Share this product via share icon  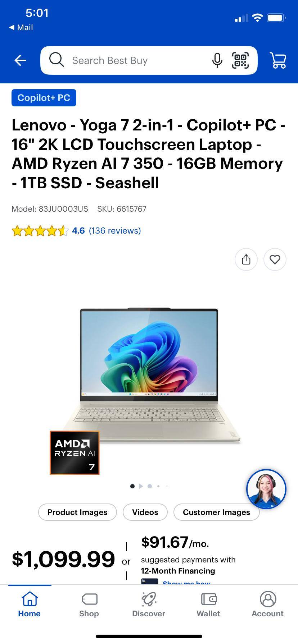[x=246, y=259]
